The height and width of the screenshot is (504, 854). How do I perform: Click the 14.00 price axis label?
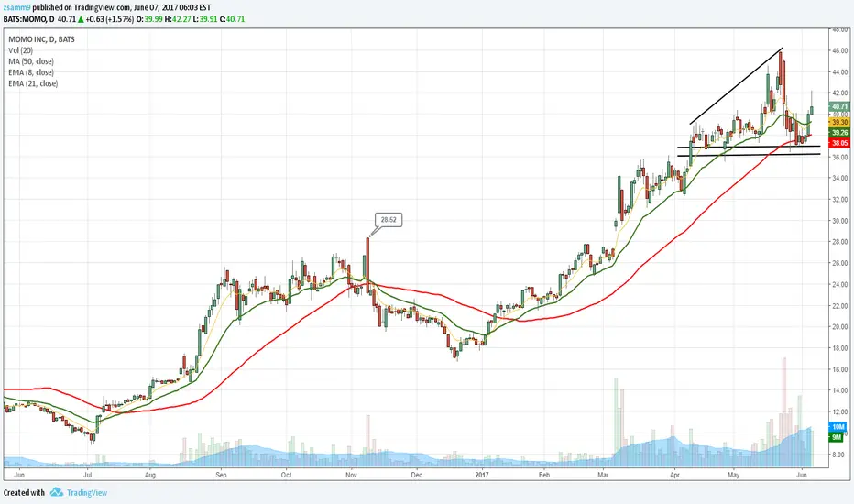coord(839,390)
